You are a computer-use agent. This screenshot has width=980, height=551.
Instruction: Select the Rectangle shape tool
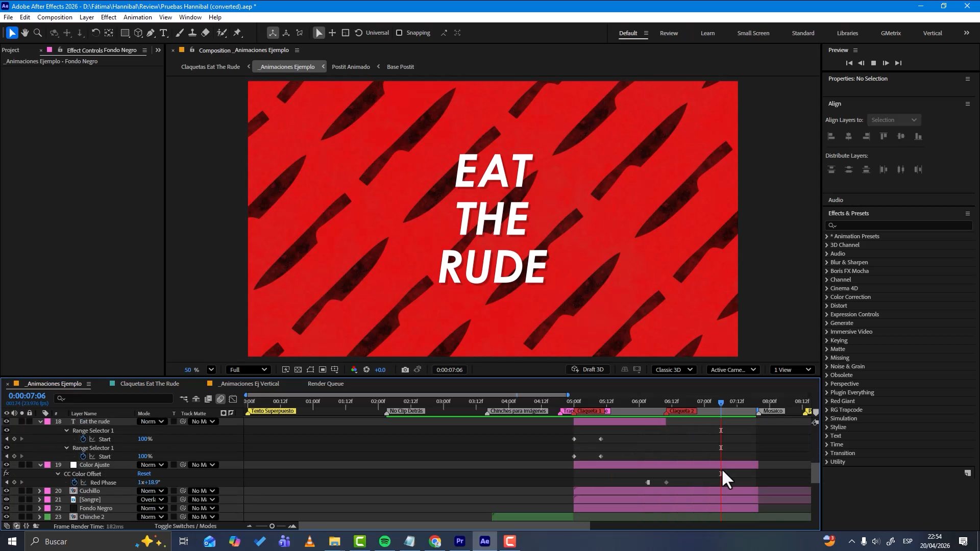point(125,33)
